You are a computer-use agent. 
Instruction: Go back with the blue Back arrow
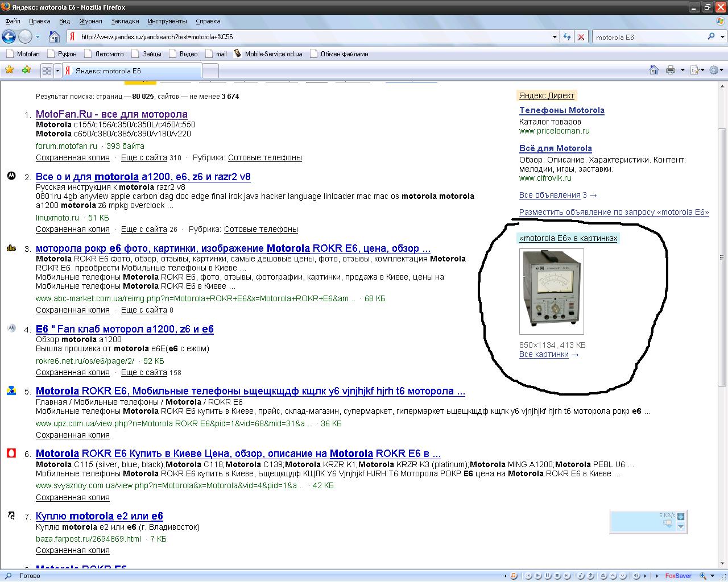click(x=9, y=37)
